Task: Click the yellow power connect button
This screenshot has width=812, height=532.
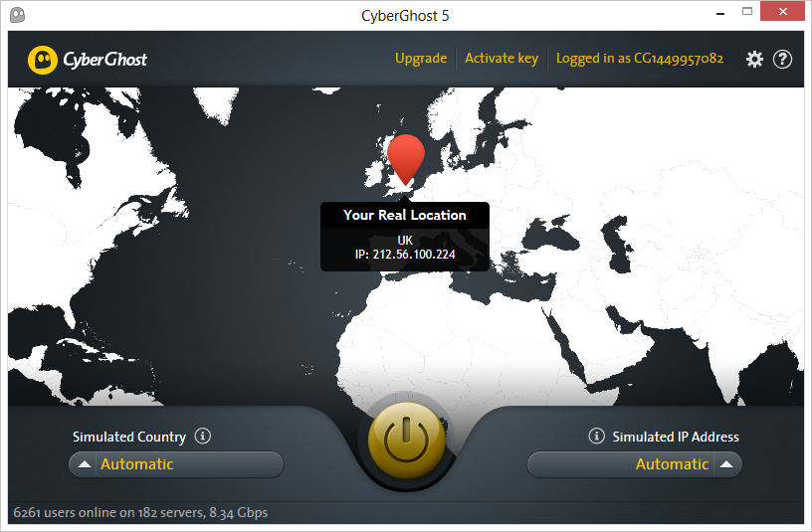Action: tap(407, 441)
